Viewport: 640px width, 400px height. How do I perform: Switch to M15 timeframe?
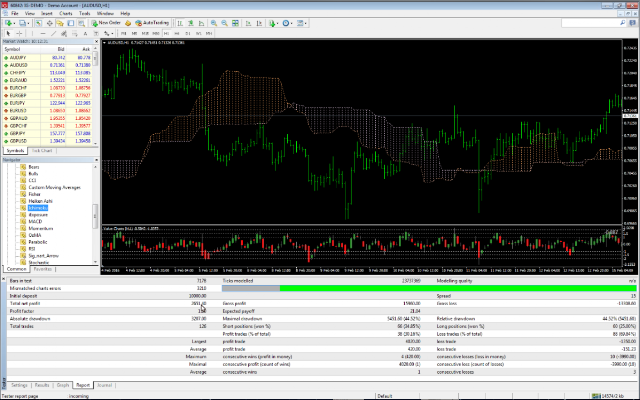(x=145, y=33)
